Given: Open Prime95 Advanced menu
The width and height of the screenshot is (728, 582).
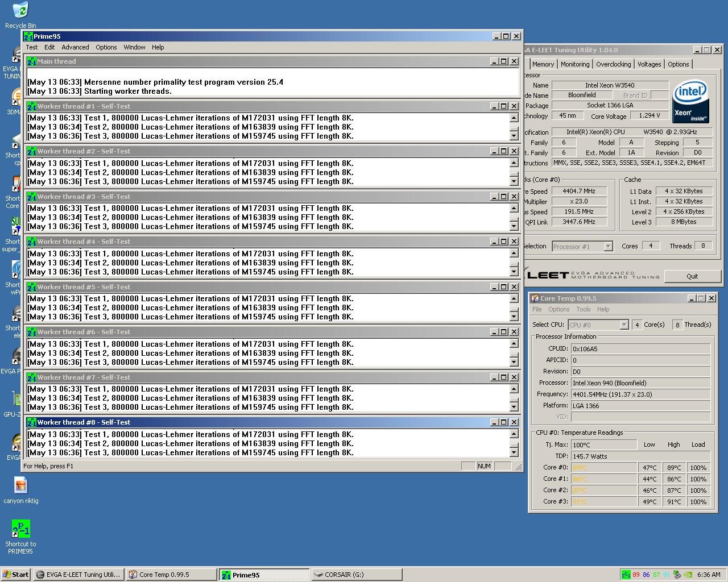Looking at the screenshot, I should (75, 47).
